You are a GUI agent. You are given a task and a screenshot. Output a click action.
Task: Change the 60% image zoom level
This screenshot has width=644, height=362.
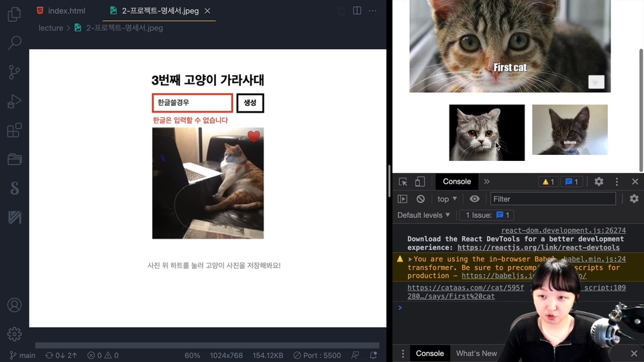pyautogui.click(x=193, y=355)
